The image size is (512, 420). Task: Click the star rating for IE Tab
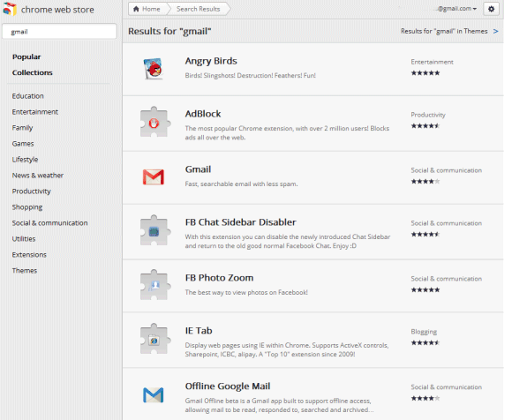[425, 342]
